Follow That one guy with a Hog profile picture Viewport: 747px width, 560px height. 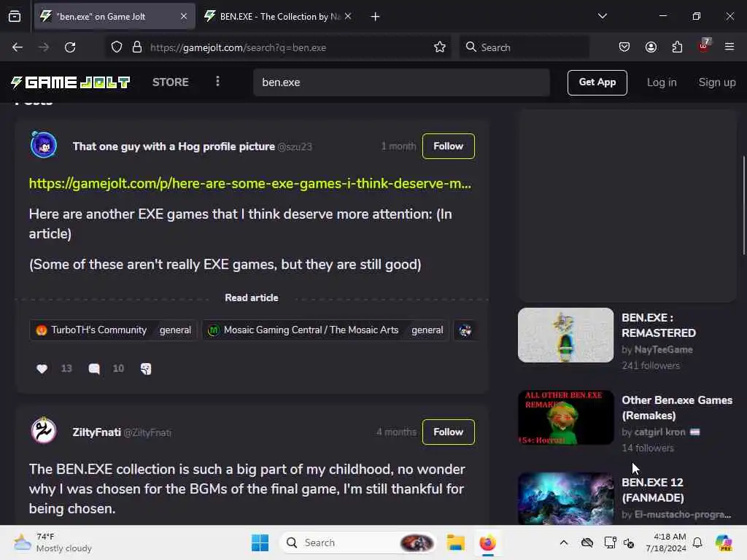click(x=449, y=146)
